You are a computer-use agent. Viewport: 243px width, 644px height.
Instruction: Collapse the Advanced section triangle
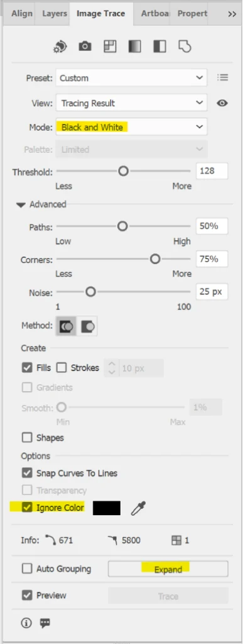21,204
